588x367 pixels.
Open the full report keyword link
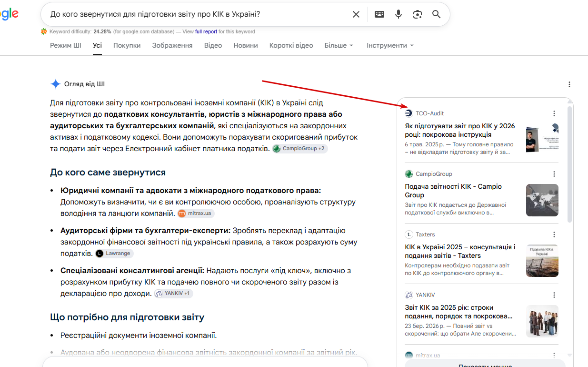coord(206,31)
